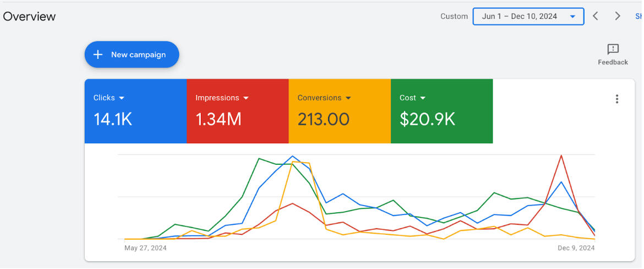Open the Jun 1 – Dec 10, 2024 date picker
Viewport: 644px width, 269px height.
[x=528, y=17]
